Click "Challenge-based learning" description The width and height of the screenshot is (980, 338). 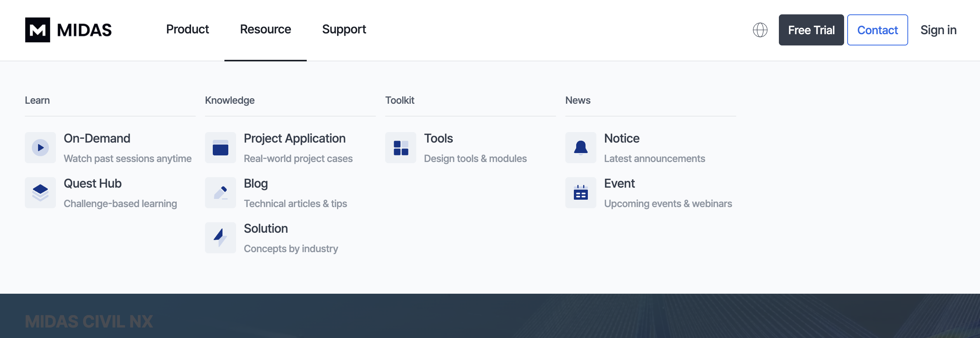click(x=120, y=204)
